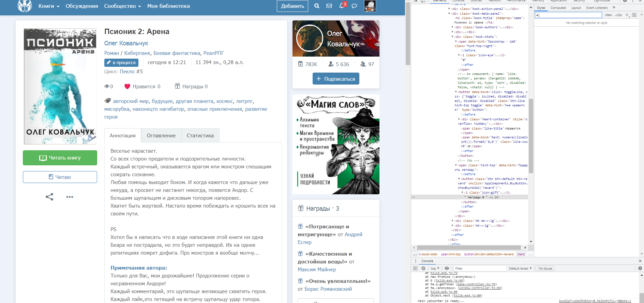The width and height of the screenshot is (644, 303).
Task: Switch to the Оглавление tab
Action: (x=161, y=135)
